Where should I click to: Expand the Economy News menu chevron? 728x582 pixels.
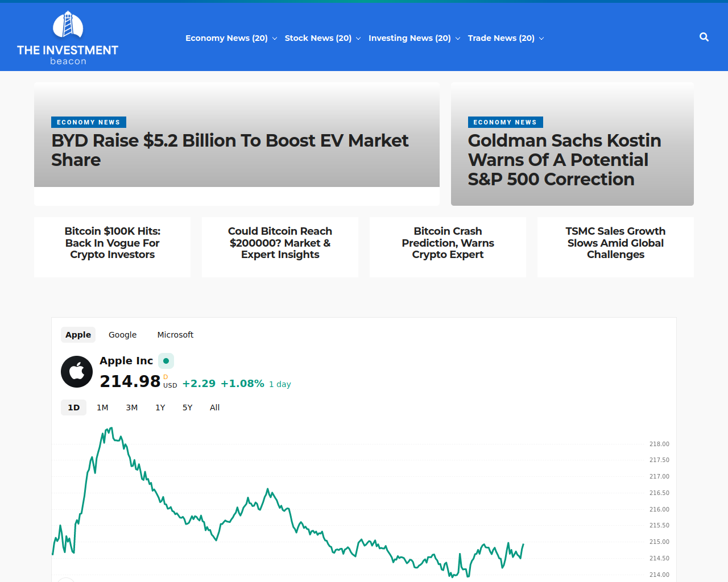pos(275,39)
